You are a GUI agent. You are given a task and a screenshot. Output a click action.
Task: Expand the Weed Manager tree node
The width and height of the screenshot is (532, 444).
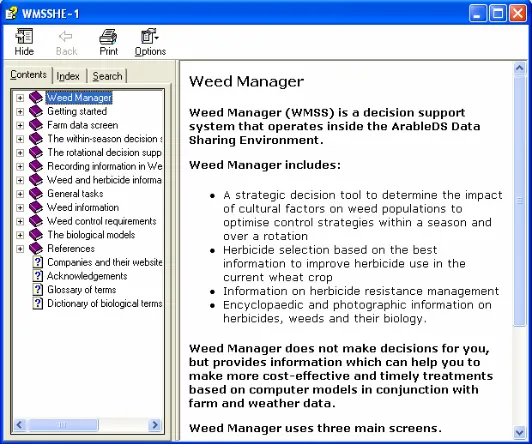(x=20, y=98)
